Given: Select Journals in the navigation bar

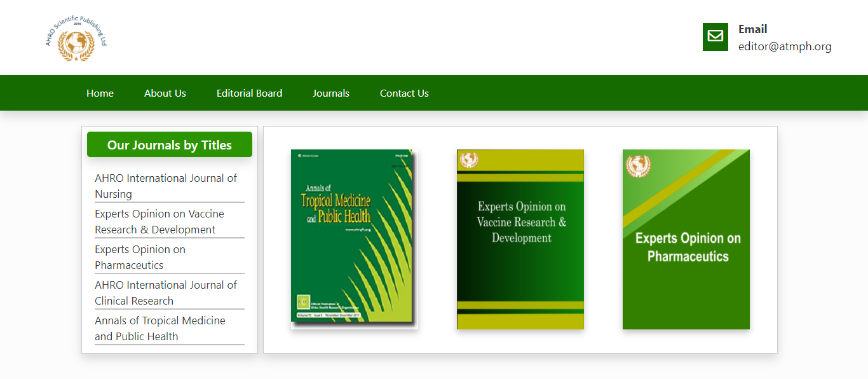Looking at the screenshot, I should click(331, 93).
